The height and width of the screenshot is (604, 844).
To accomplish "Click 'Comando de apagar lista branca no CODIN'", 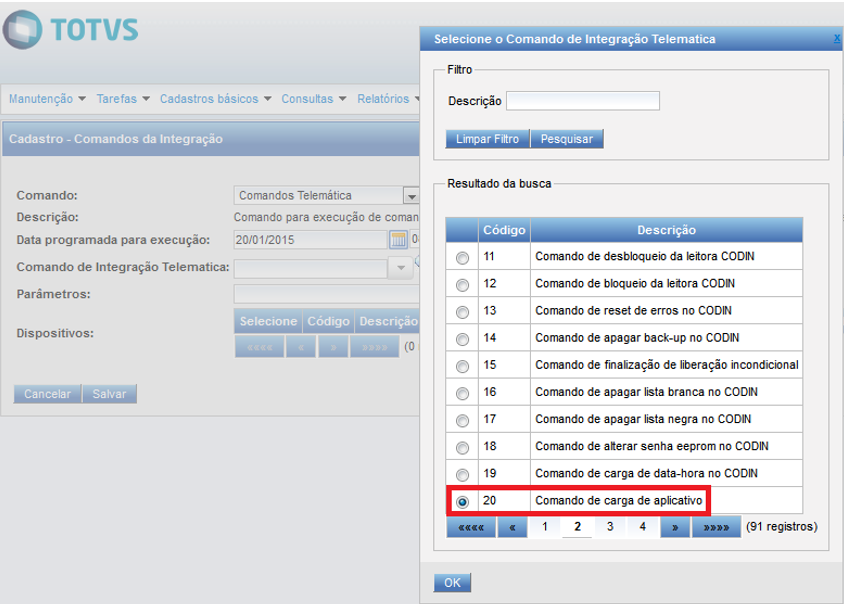I will pos(646,392).
